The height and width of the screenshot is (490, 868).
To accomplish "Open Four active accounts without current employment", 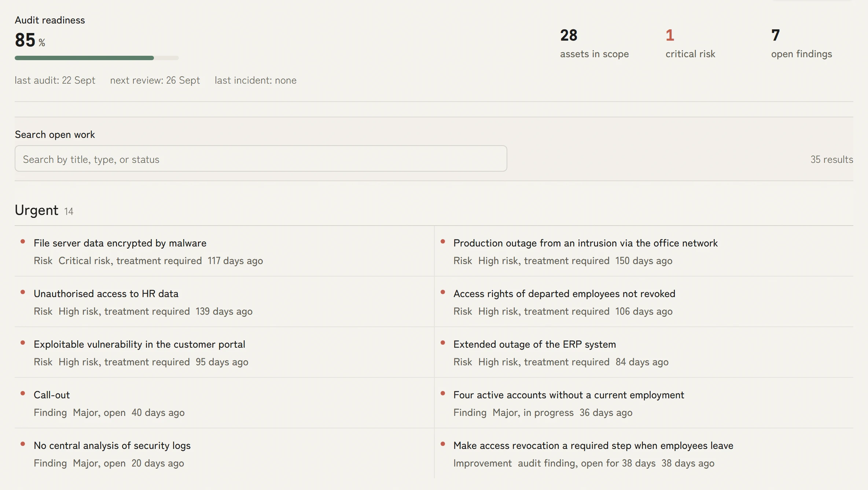I will pyautogui.click(x=644, y=403).
